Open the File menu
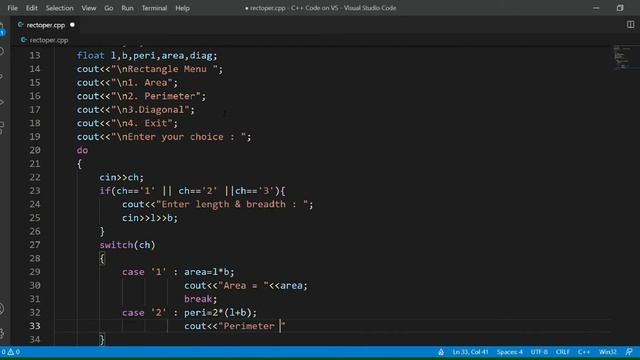The width and height of the screenshot is (640, 360). click(x=13, y=8)
